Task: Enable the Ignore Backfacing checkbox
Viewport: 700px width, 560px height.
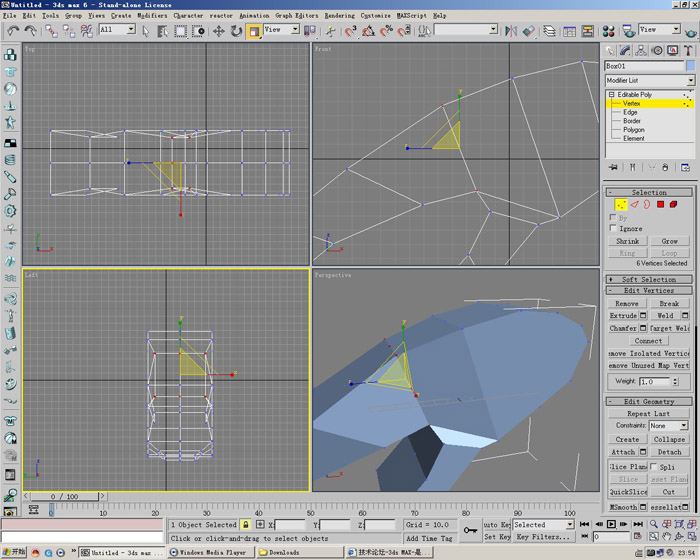Action: 613,228
